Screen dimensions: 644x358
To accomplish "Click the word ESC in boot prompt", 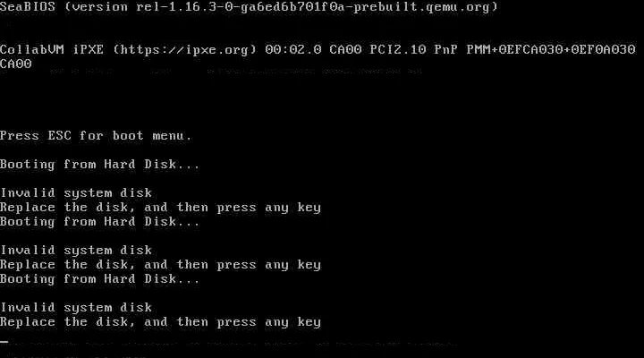I will pyautogui.click(x=60, y=136).
